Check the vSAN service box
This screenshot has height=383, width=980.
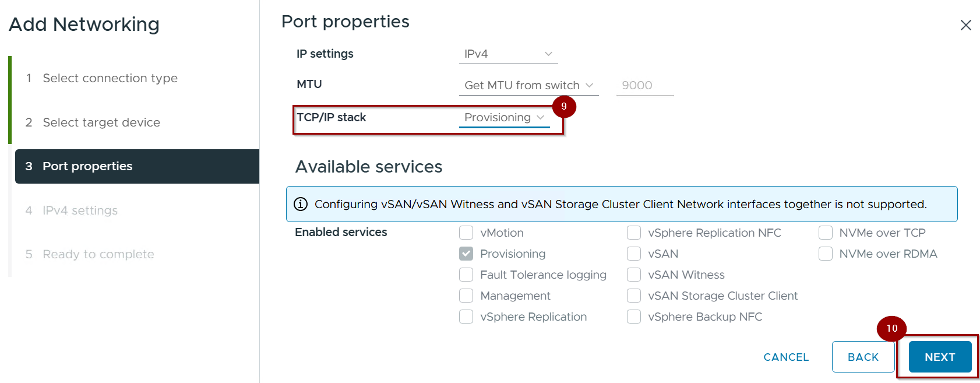634,254
